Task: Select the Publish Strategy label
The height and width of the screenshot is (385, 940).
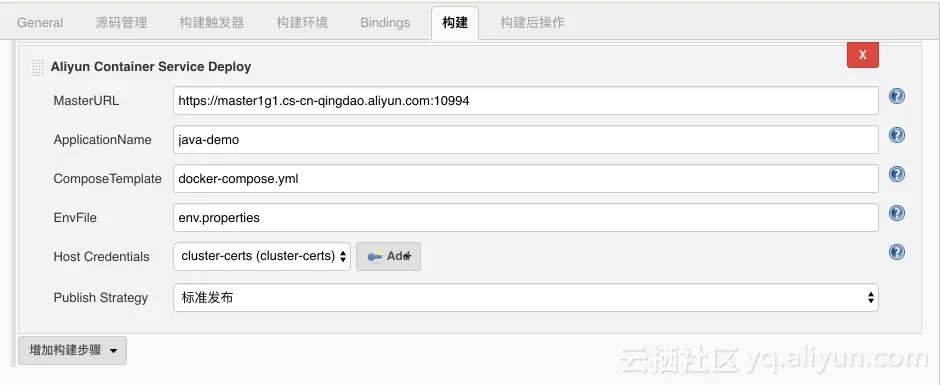Action: point(101,297)
